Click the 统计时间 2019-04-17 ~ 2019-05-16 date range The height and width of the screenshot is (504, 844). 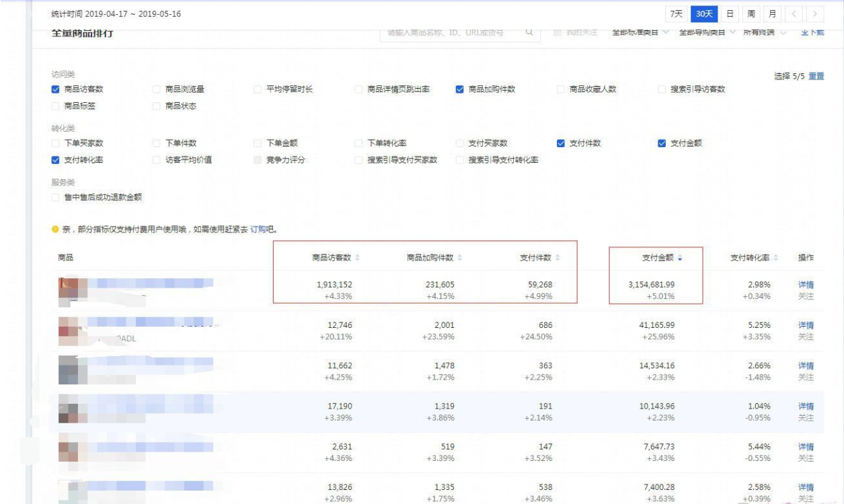[116, 14]
